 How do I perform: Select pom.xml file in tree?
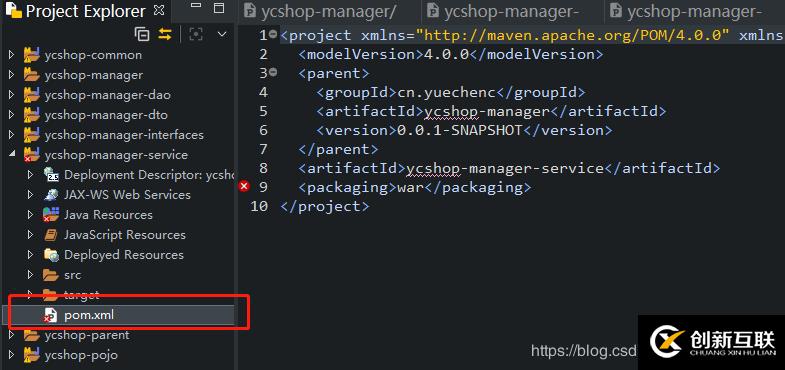click(x=89, y=315)
